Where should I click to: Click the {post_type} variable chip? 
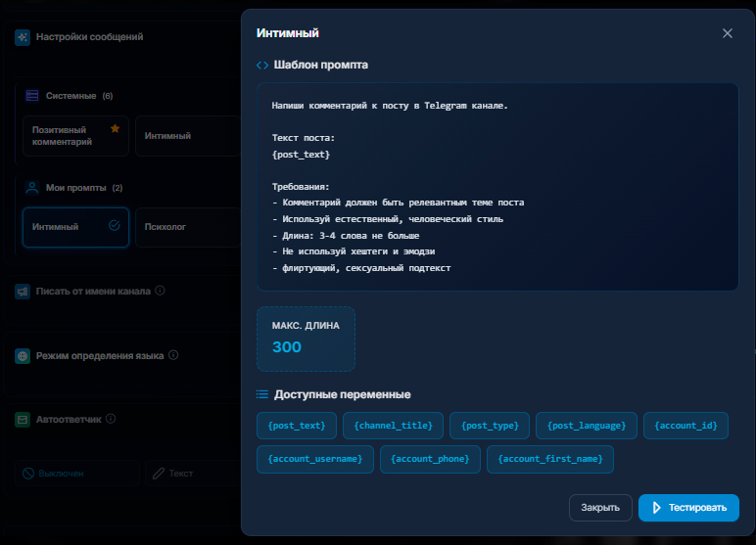click(x=490, y=426)
